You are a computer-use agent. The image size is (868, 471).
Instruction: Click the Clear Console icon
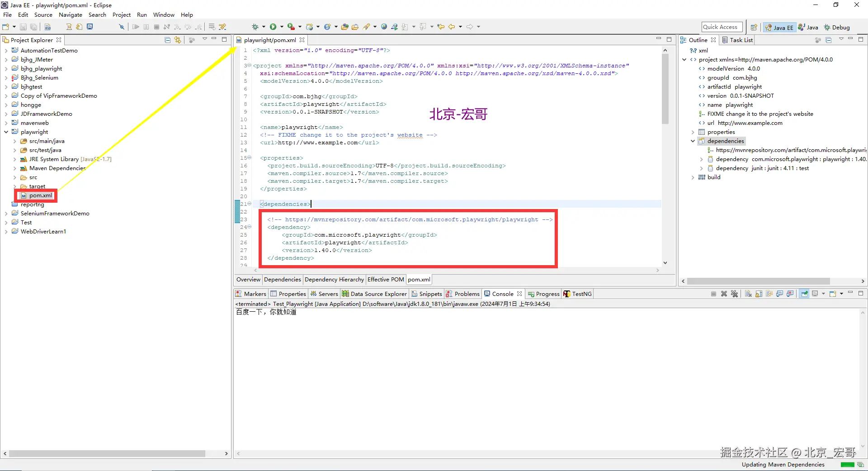pyautogui.click(x=748, y=294)
